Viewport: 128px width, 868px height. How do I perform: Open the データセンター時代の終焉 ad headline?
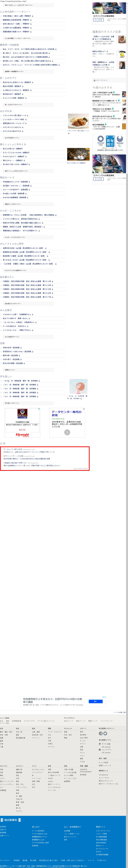pos(66,413)
